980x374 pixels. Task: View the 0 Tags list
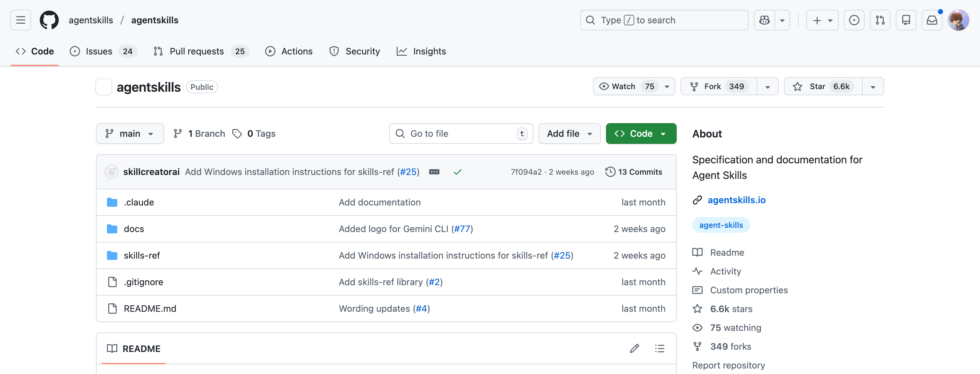254,134
